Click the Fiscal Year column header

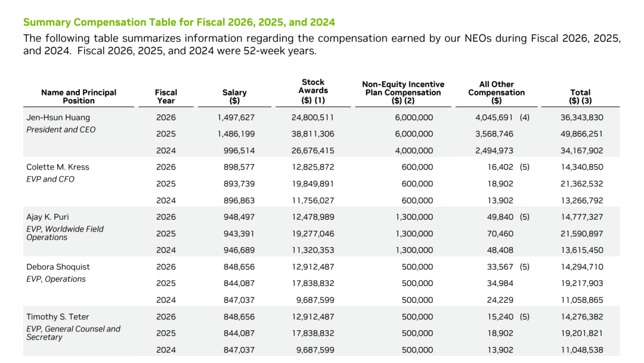[166, 97]
